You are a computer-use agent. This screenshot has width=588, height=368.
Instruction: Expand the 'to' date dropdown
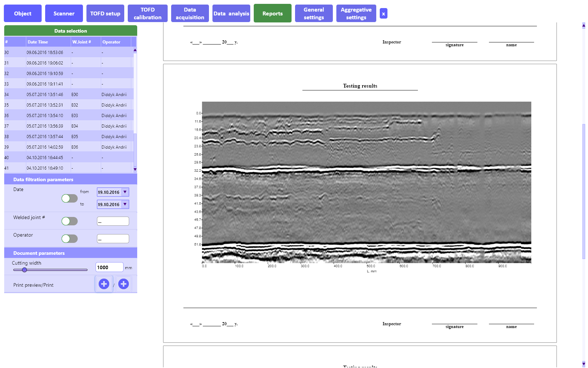coord(125,204)
